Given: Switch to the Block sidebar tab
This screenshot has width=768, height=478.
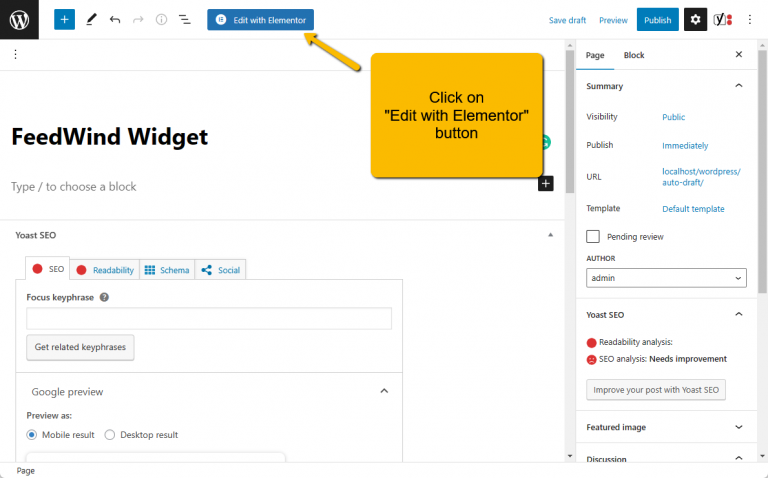Looking at the screenshot, I should 634,55.
